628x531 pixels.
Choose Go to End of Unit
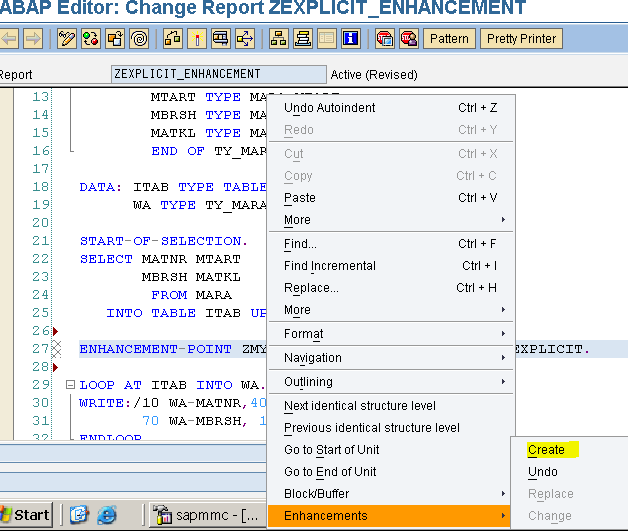click(391, 472)
